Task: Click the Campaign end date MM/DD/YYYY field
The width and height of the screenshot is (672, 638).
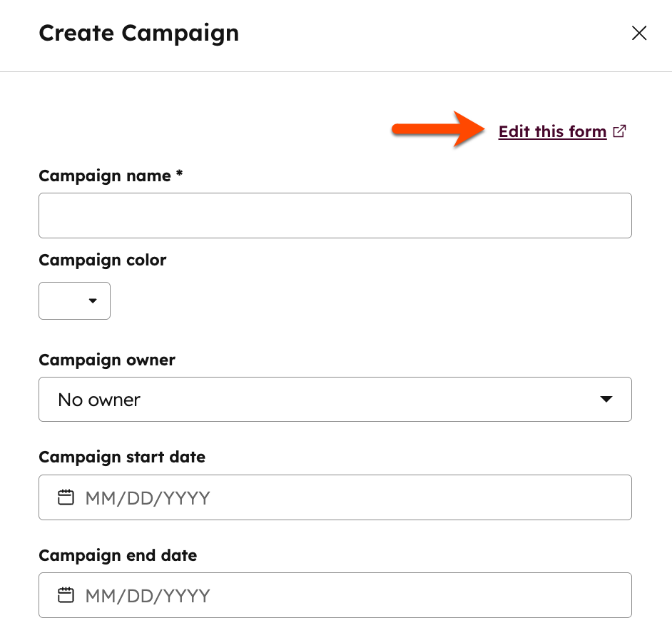Action: 335,594
